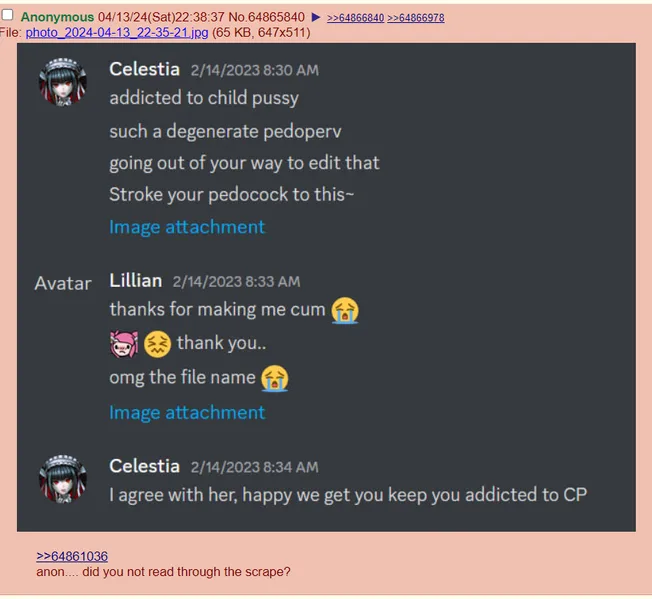Open the post menu arrow after No.64865840
Screen dimensions: 652x599
(x=316, y=17)
